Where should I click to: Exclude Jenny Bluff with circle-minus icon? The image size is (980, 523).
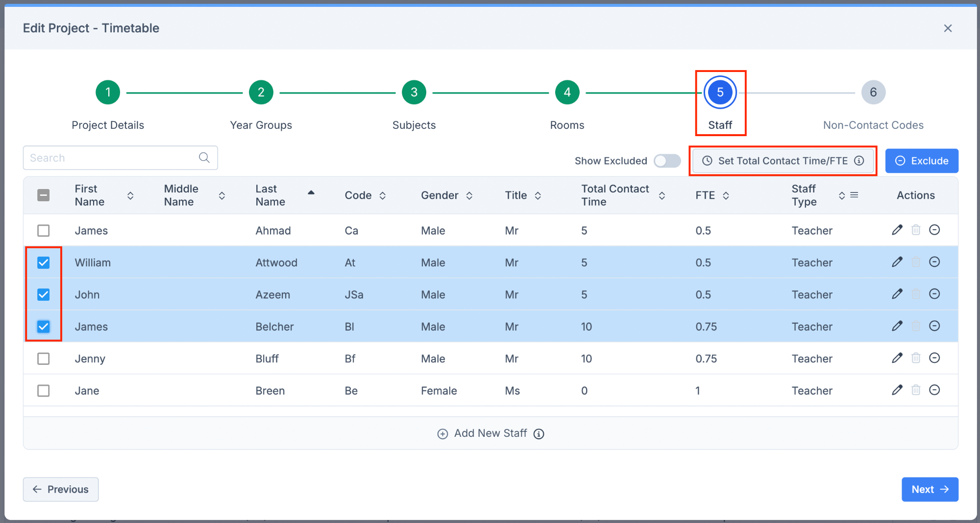(x=934, y=358)
